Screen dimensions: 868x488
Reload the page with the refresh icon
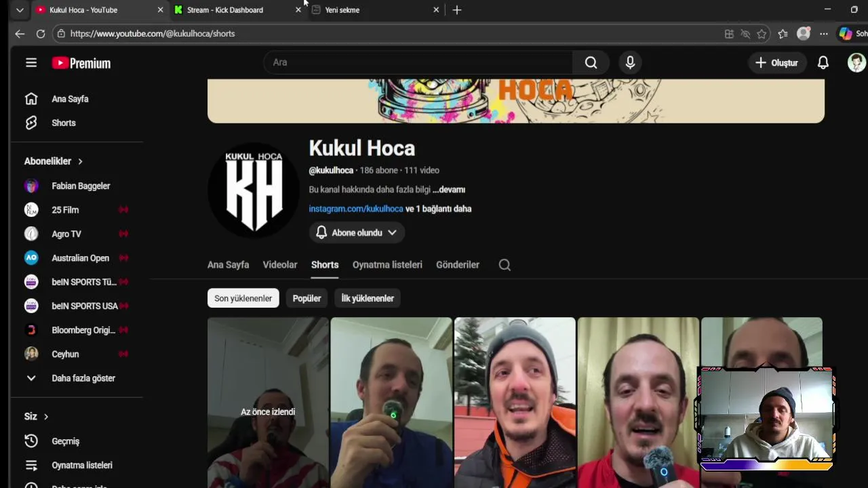(x=41, y=33)
